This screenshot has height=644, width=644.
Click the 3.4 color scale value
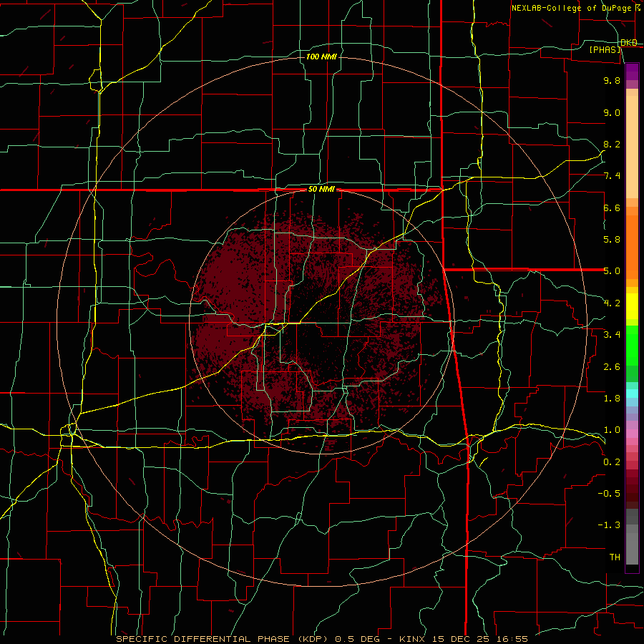(x=612, y=335)
